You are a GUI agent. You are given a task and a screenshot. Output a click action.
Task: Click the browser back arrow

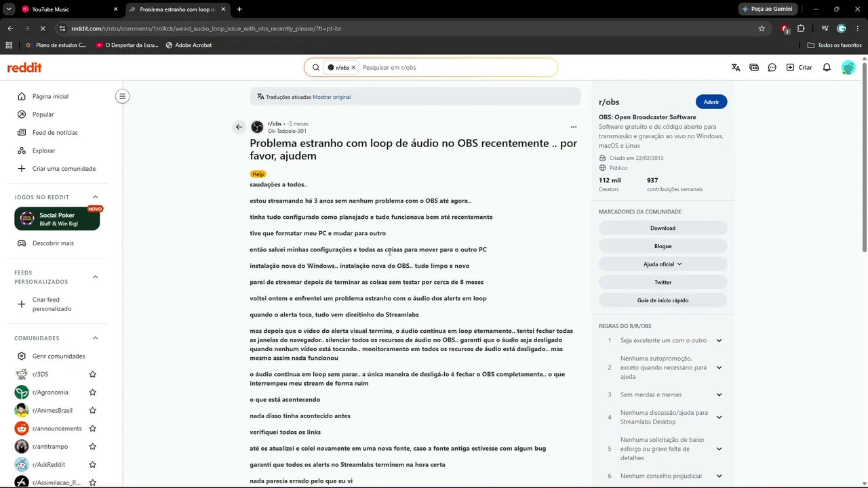[10, 28]
